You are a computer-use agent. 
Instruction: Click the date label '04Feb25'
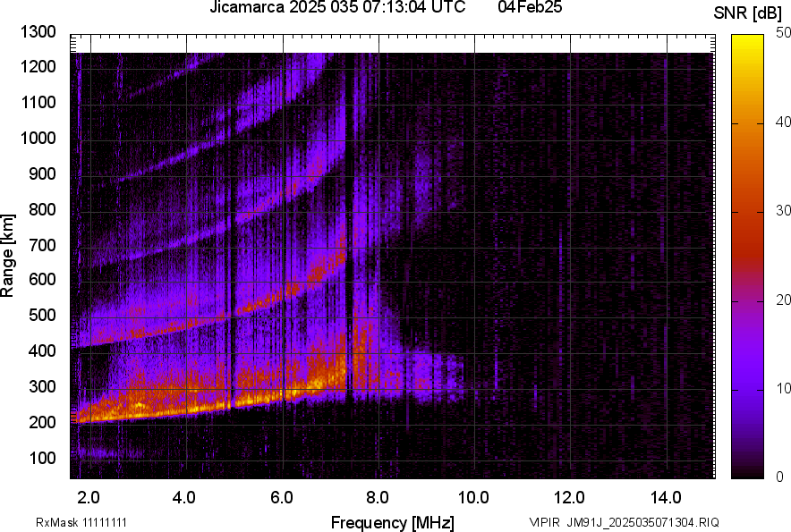point(530,7)
